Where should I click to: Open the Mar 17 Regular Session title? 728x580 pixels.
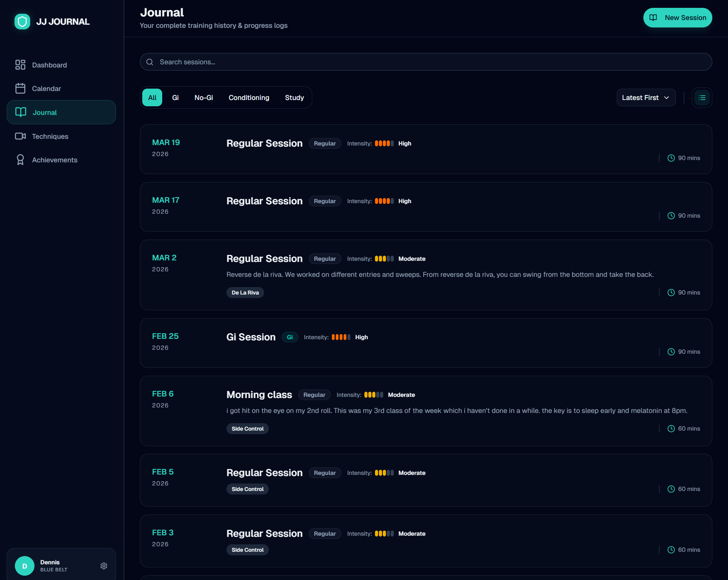coord(264,201)
